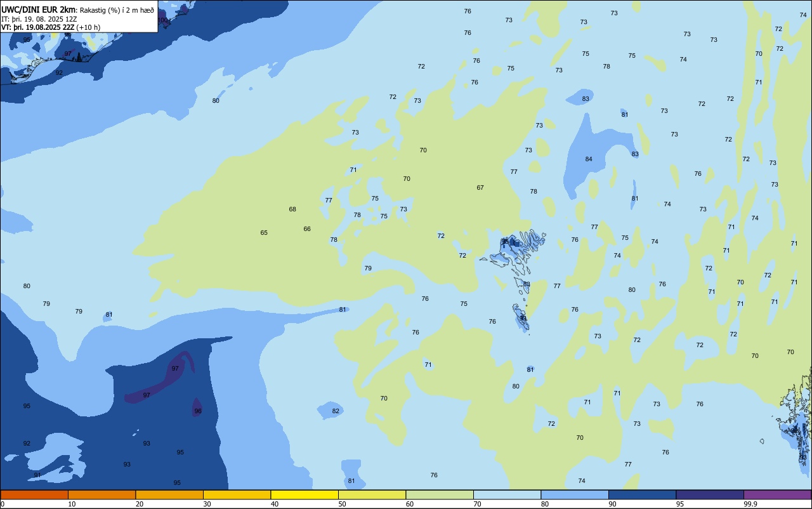812x509 pixels.
Task: Click the legend tick label '30'
Action: (x=207, y=504)
